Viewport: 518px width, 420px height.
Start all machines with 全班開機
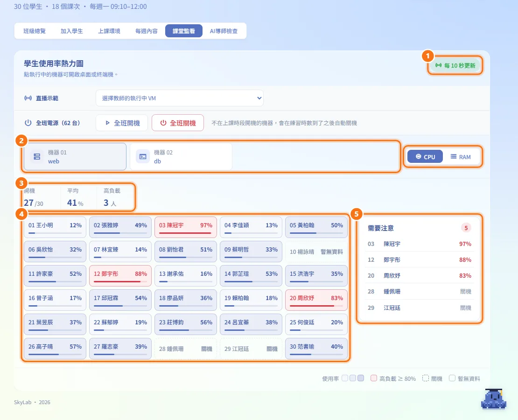(122, 123)
